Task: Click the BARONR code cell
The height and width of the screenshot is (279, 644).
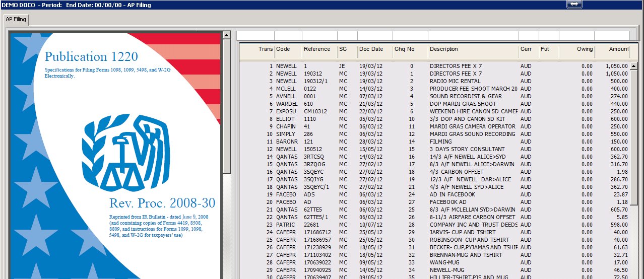Action: [x=287, y=142]
